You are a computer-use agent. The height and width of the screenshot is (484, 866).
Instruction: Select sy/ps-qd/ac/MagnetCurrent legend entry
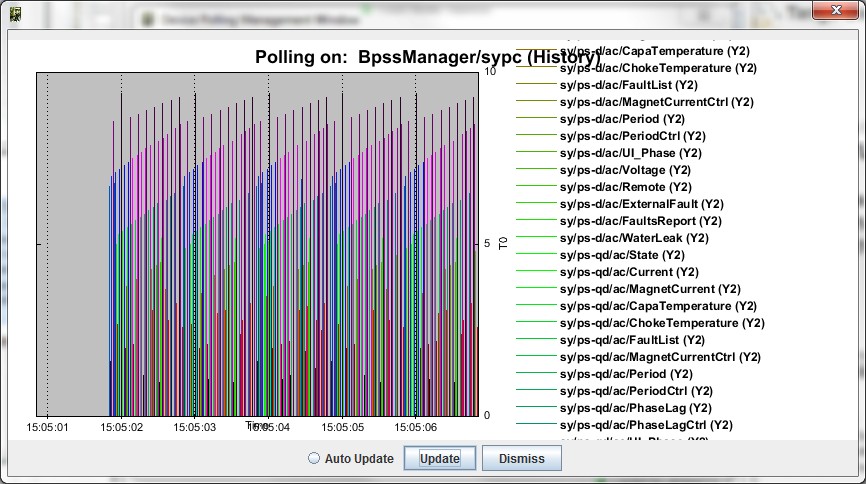[x=650, y=289]
